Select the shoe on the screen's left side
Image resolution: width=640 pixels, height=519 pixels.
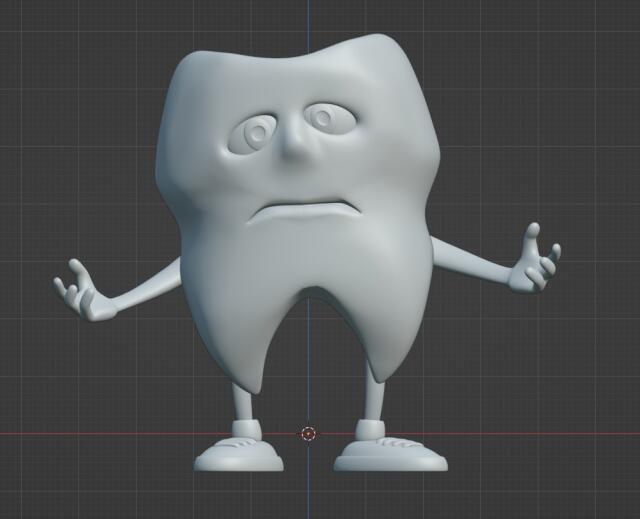[240, 454]
